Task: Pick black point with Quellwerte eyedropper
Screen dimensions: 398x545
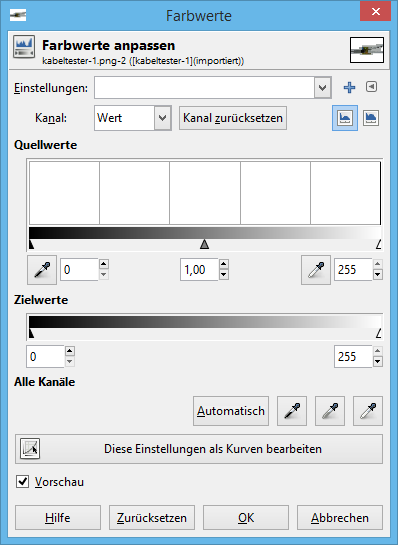Action: point(42,270)
